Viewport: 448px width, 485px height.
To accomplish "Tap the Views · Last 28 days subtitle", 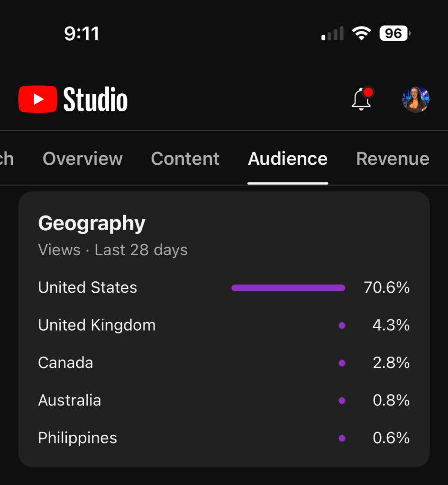I will [x=113, y=250].
